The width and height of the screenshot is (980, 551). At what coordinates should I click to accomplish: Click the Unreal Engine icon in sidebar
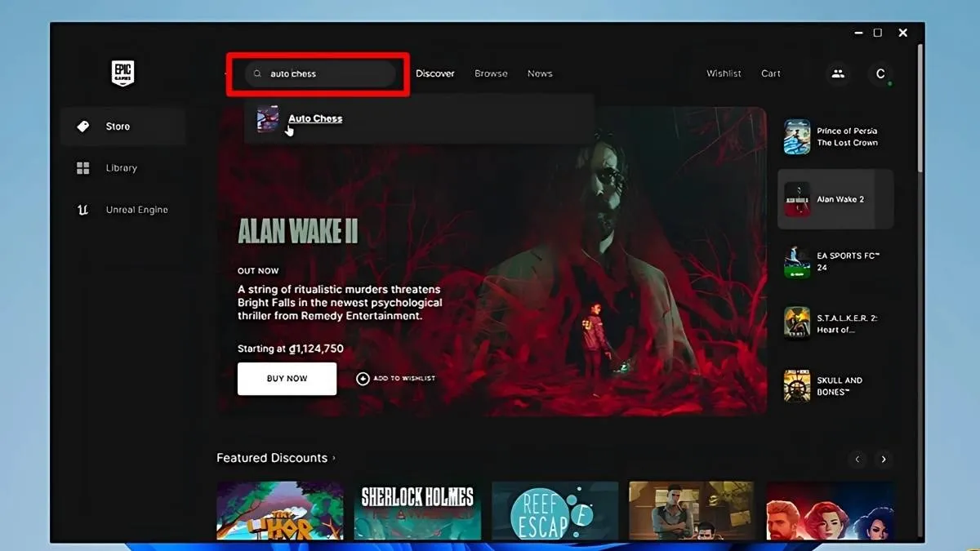(x=82, y=209)
